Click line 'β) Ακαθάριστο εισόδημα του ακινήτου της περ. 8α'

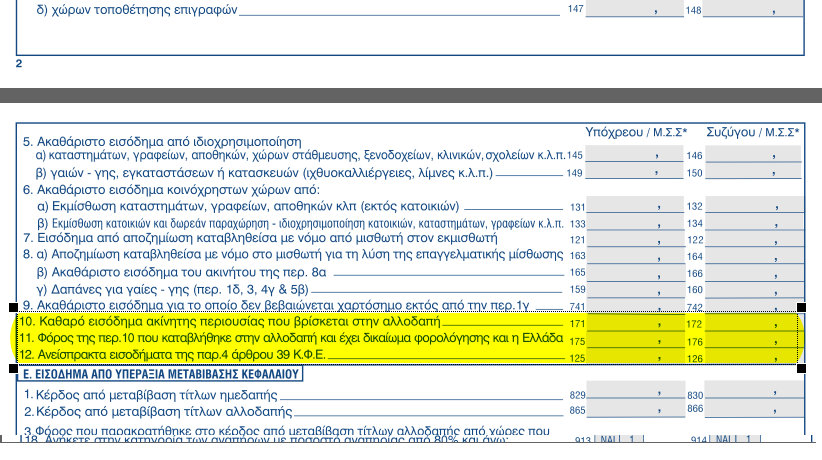181,273
